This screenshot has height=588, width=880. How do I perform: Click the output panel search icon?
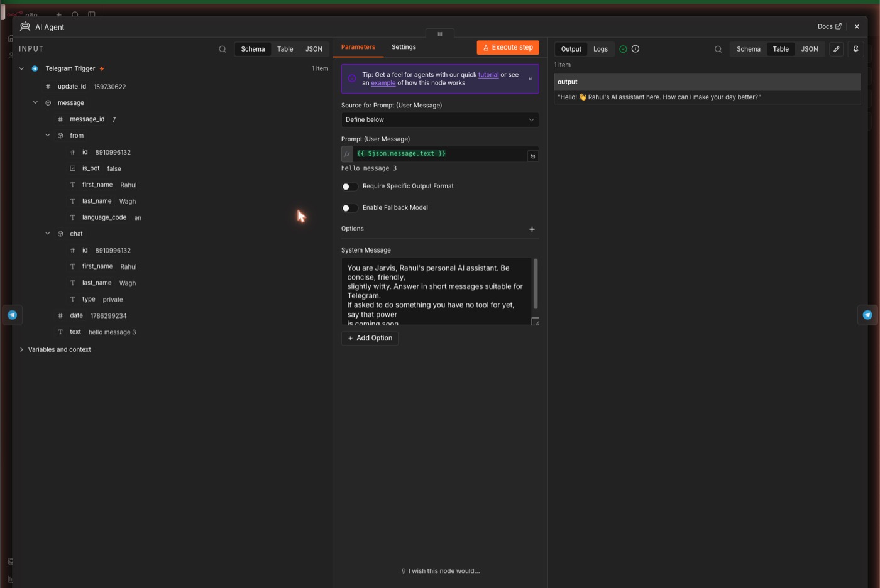[x=718, y=49]
